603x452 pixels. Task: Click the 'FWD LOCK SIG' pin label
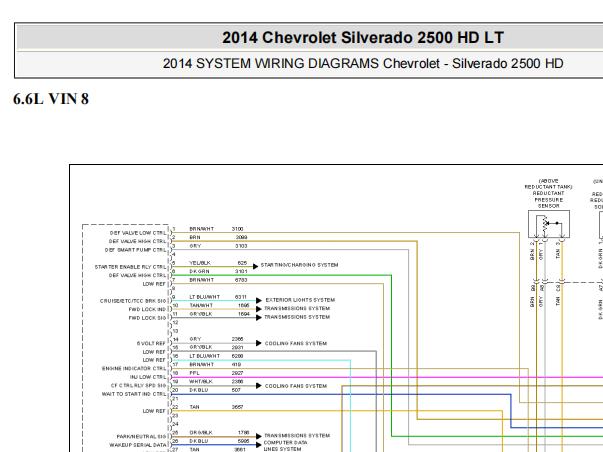[x=147, y=318]
